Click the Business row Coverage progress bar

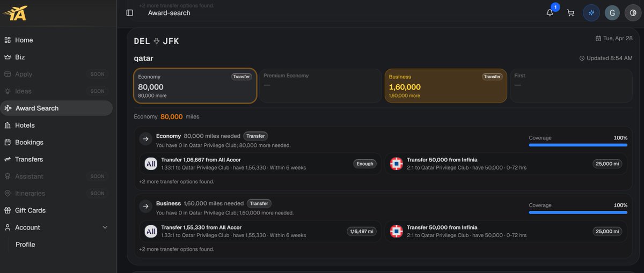(x=578, y=212)
